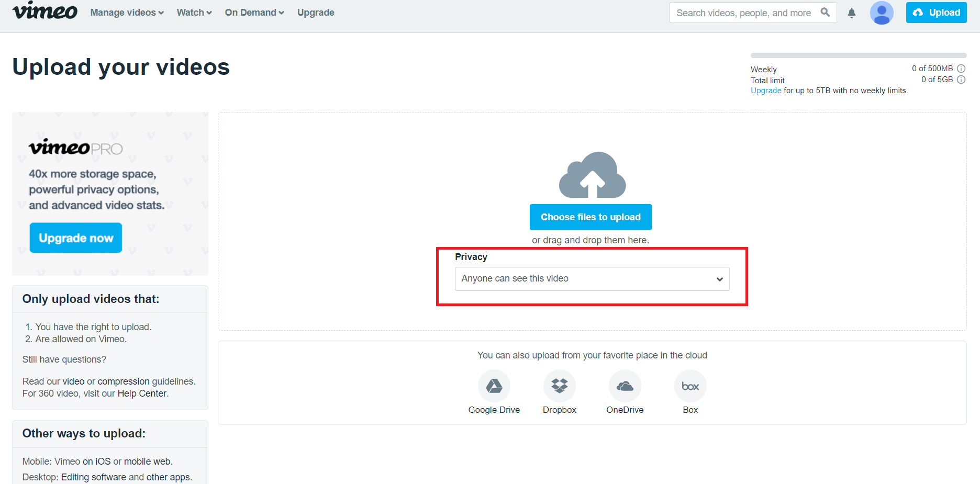Show info for Total 5GB limit
The width and height of the screenshot is (980, 484).
(961, 80)
